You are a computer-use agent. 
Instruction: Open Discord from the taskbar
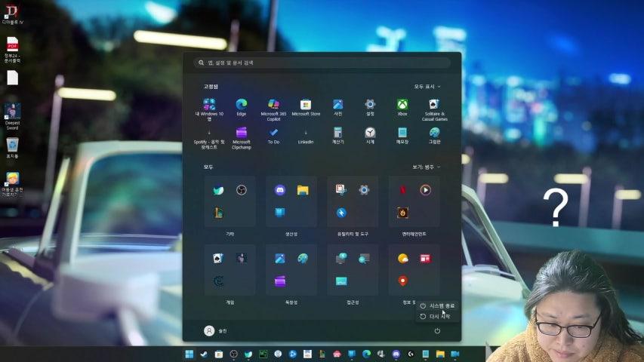396,354
